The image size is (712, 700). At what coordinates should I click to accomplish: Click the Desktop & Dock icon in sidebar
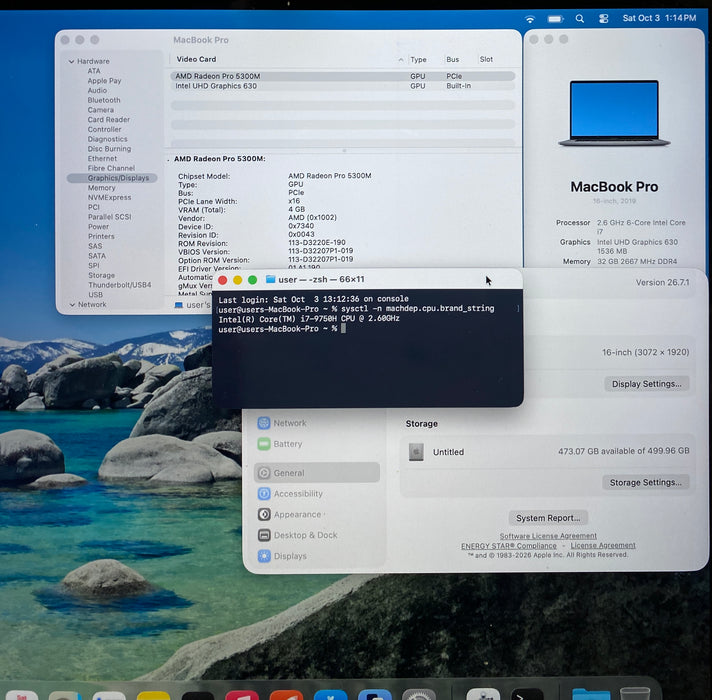coord(263,535)
